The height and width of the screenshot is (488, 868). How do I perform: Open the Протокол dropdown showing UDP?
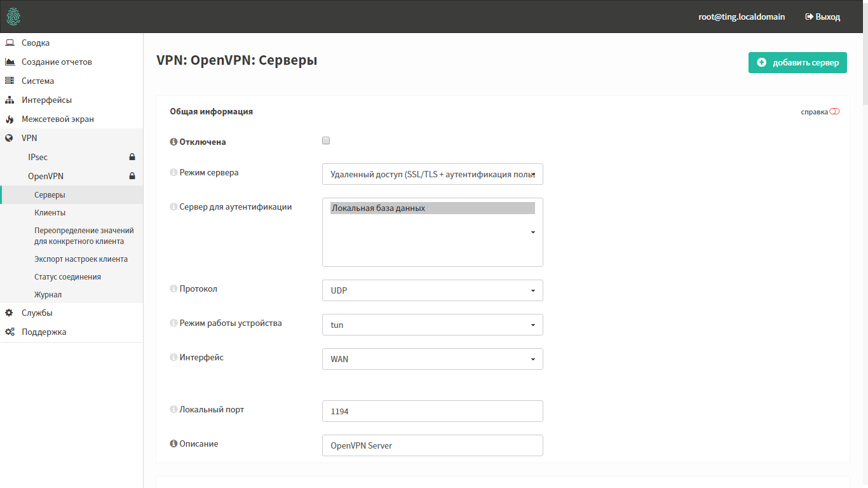click(433, 290)
